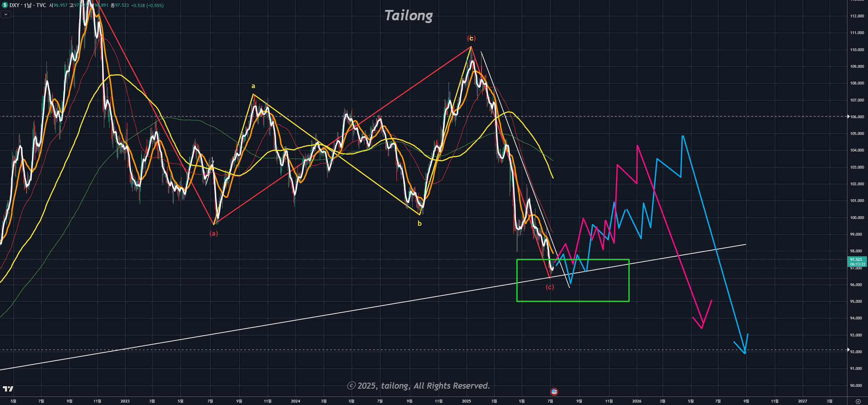Click the 2024 label on time axis
The image size is (868, 405).
(x=295, y=401)
